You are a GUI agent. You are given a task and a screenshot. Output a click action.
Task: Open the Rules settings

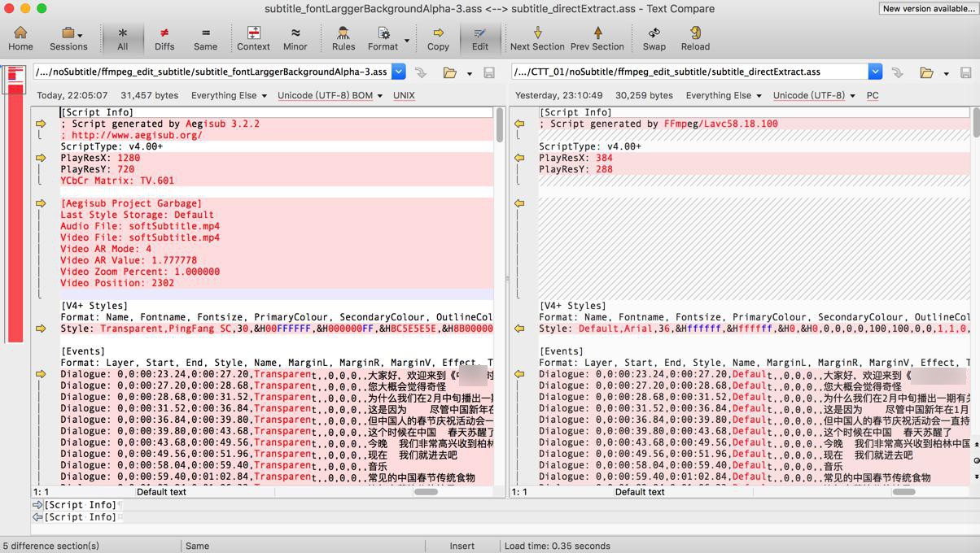pyautogui.click(x=343, y=38)
